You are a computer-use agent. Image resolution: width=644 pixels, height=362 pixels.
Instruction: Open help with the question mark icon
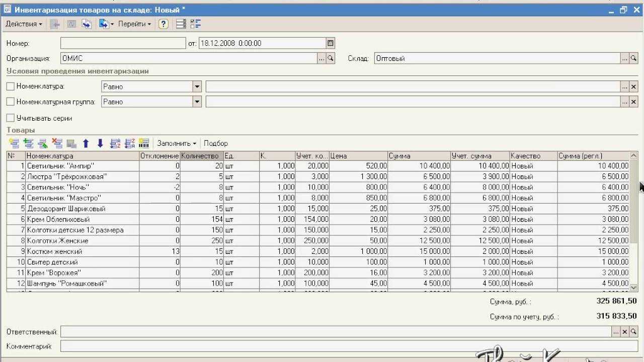click(x=163, y=24)
